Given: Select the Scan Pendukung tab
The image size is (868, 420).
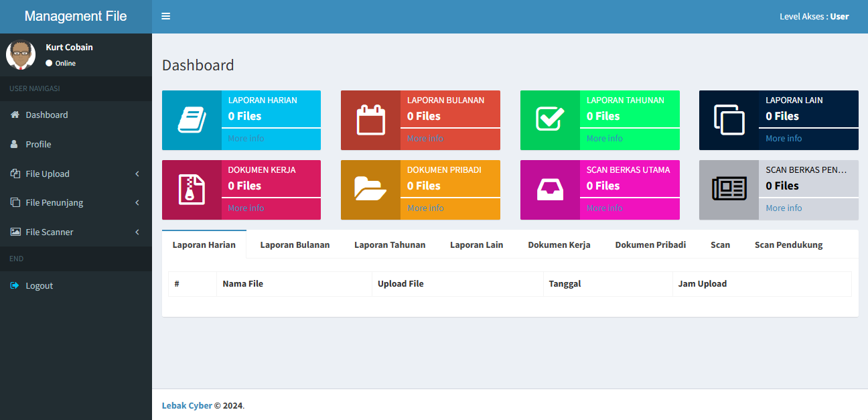Looking at the screenshot, I should coord(788,244).
